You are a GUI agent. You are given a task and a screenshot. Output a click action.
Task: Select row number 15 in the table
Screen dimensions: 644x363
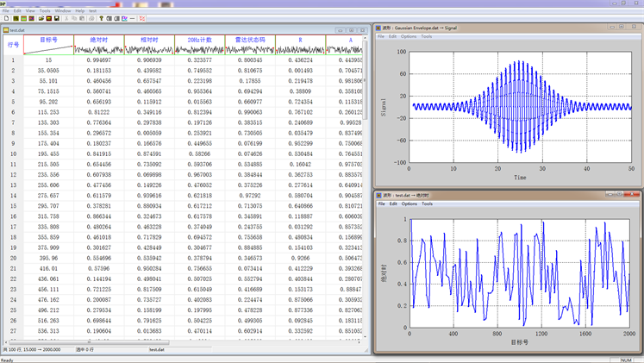(x=13, y=206)
